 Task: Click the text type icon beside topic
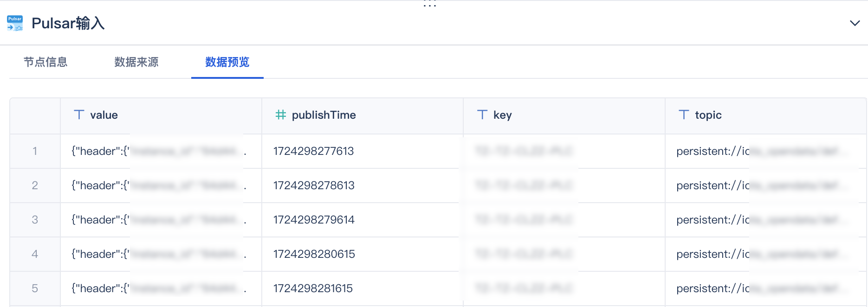pos(684,115)
